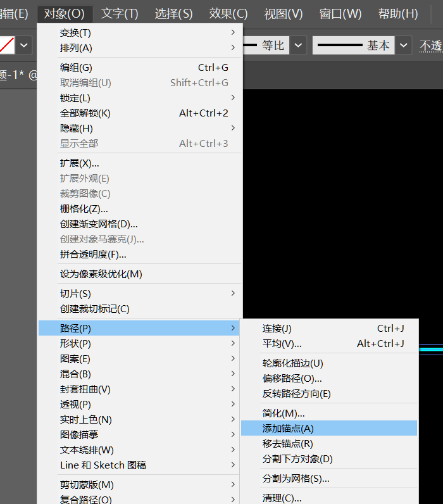
Task: Choose 轮廓化描边(U) entry
Action: (x=329, y=363)
